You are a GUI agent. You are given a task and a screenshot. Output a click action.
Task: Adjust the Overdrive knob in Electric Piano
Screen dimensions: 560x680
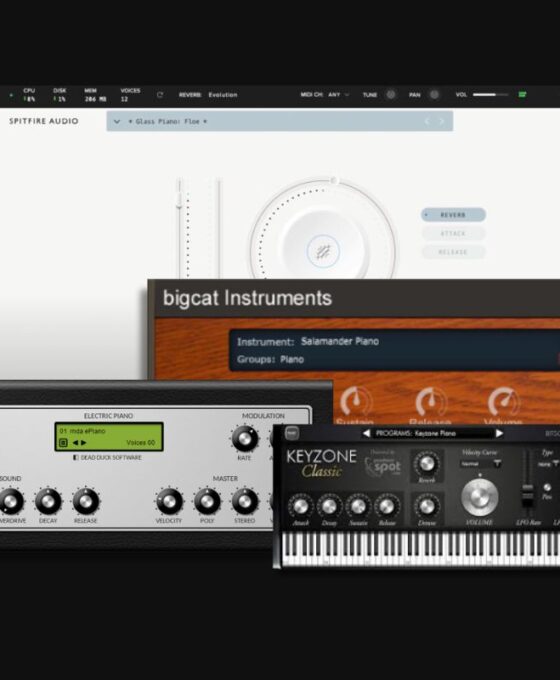(x=11, y=501)
